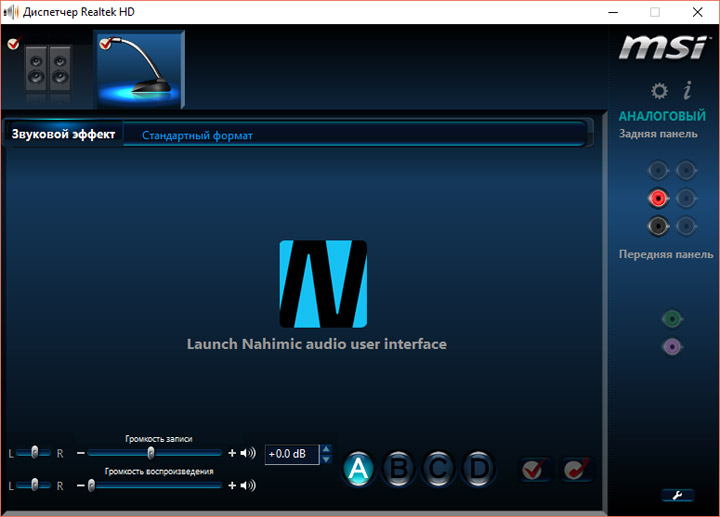Viewport: 720px width, 517px height.
Task: Open settings gear icon
Action: click(x=659, y=91)
